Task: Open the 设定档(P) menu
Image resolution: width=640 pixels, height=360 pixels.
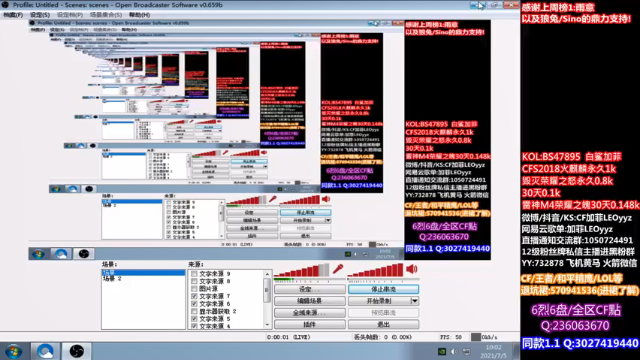Action: coord(69,15)
